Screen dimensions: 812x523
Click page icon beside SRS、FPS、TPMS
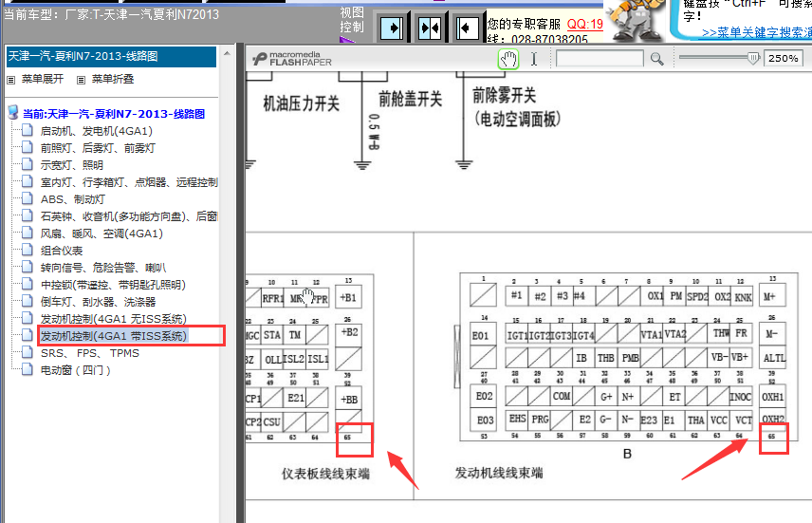tap(28, 353)
